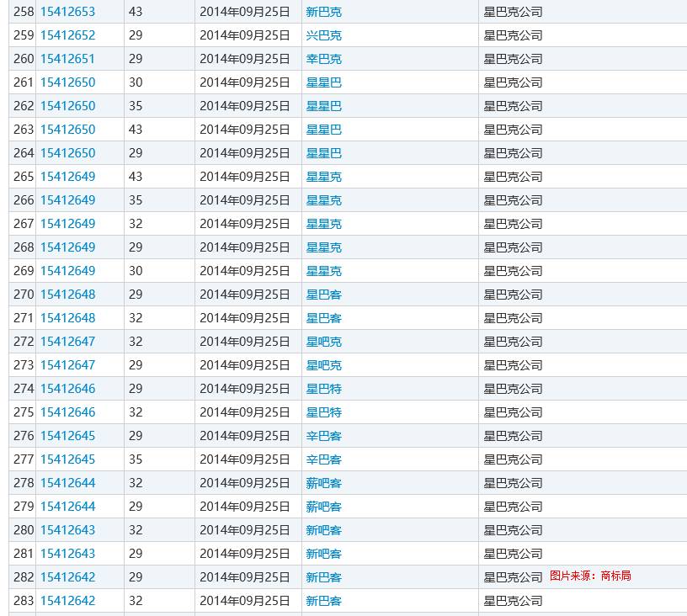Select the date 2014年09月25日 in row 278

[x=244, y=483]
